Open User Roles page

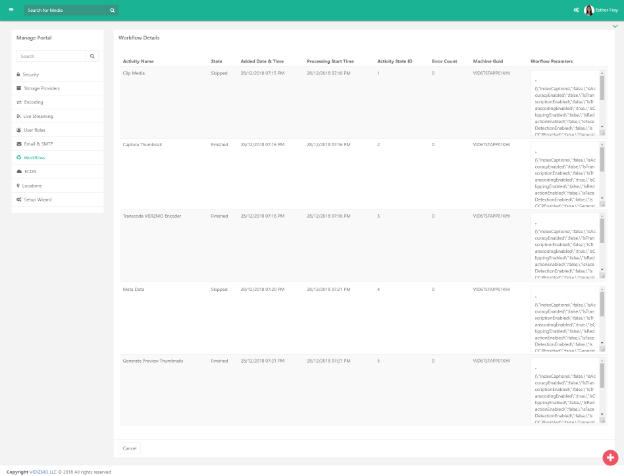pos(34,130)
